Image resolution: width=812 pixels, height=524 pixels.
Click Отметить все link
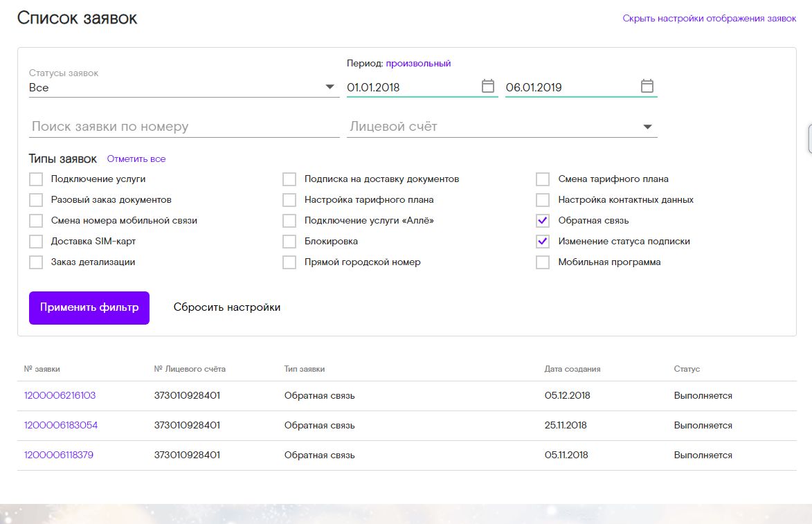(136, 159)
